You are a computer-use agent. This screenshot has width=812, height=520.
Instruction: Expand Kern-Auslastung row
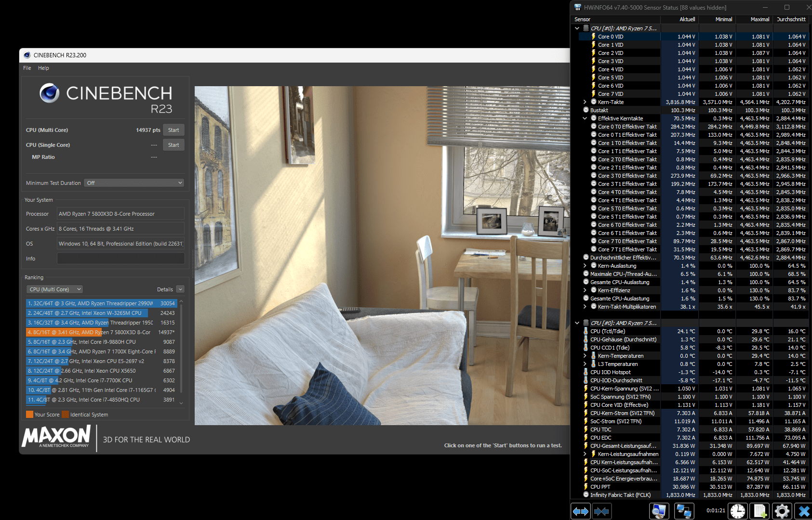(x=585, y=266)
